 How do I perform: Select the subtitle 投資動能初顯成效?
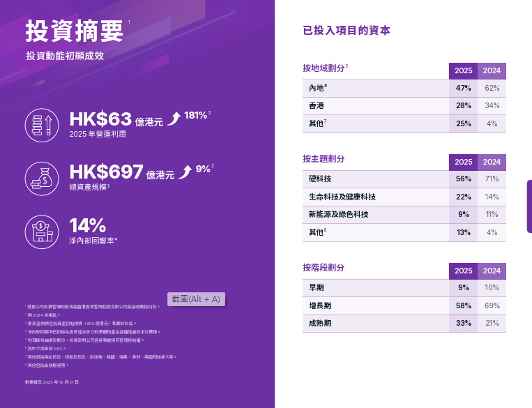pos(65,56)
